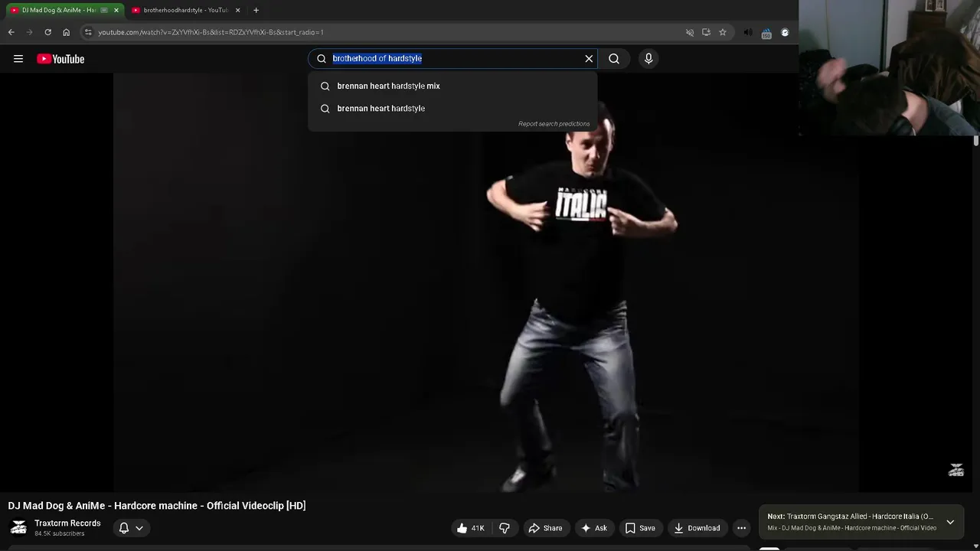
Task: Download the video
Action: [697, 528]
